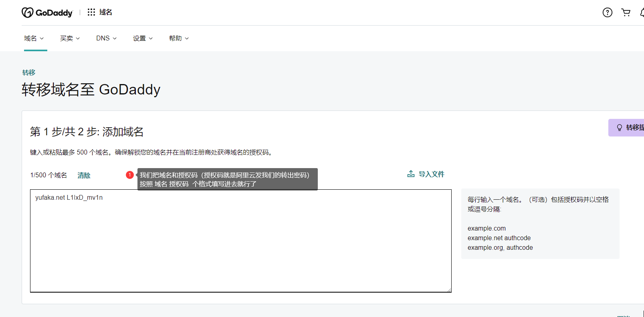Open the help question mark icon
This screenshot has height=317, width=644.
pos(608,12)
